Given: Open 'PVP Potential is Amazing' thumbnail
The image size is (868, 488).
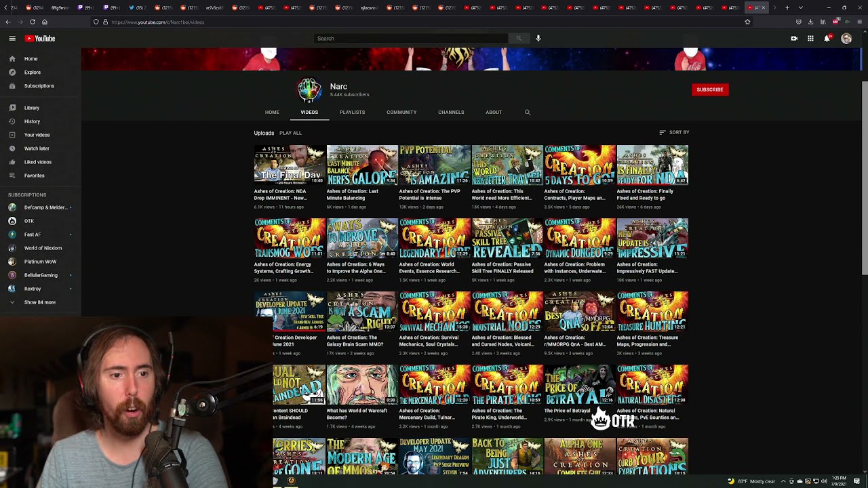Looking at the screenshot, I should 435,165.
